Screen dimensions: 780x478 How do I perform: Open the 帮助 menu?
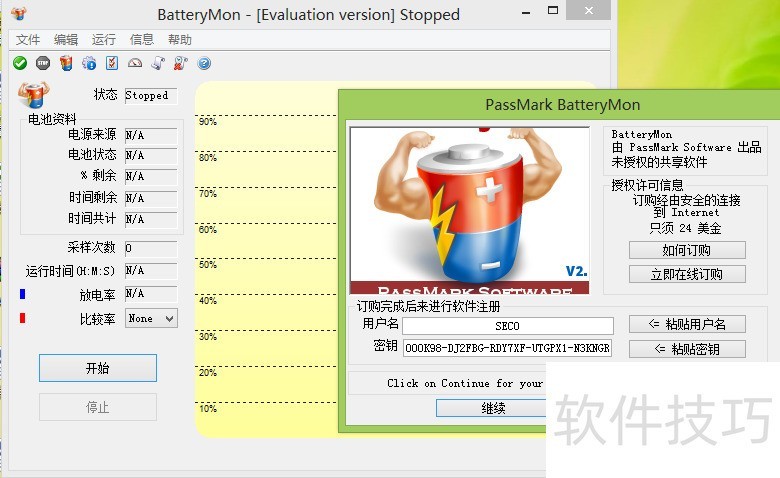coord(180,39)
